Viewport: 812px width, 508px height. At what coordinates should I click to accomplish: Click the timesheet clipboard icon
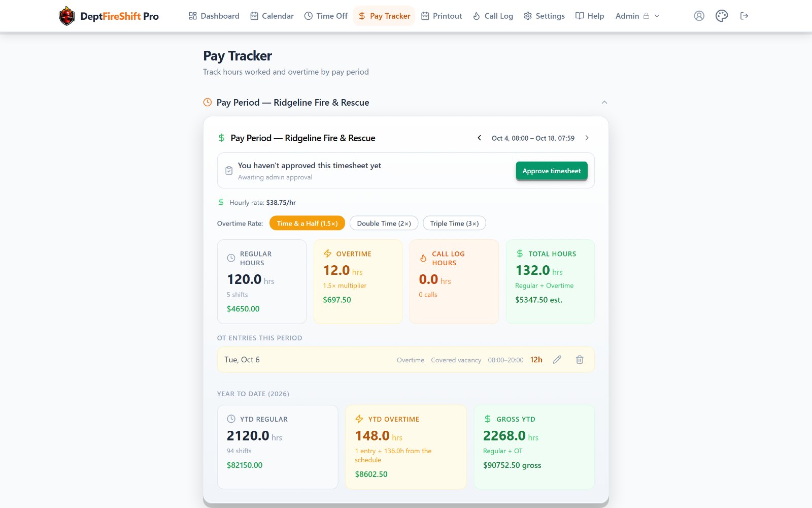[229, 171]
